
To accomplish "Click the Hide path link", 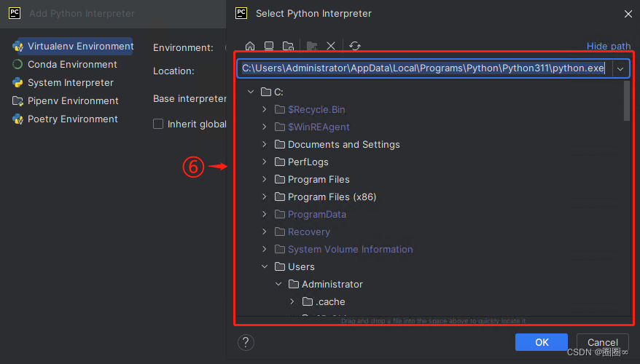I will click(609, 46).
